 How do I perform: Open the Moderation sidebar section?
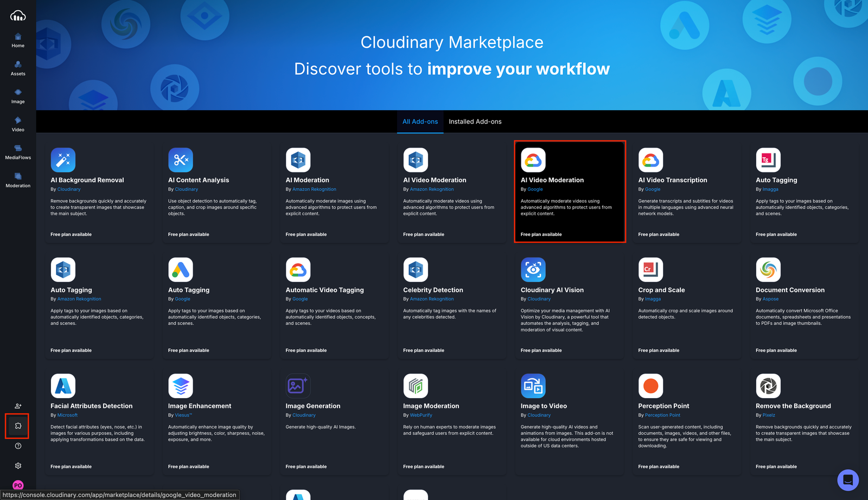click(x=18, y=180)
